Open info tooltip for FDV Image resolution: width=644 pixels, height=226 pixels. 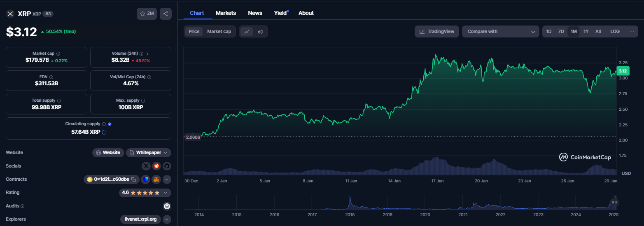point(51,77)
